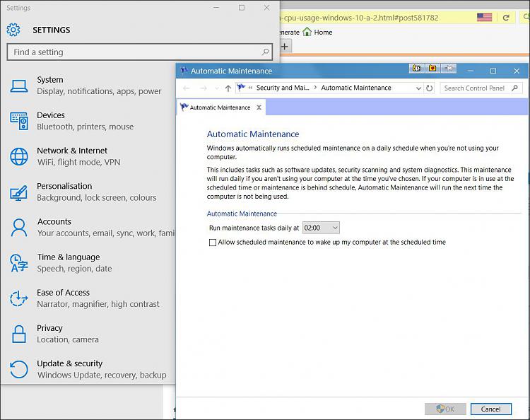Open the Personalisation category icon

[x=19, y=192]
